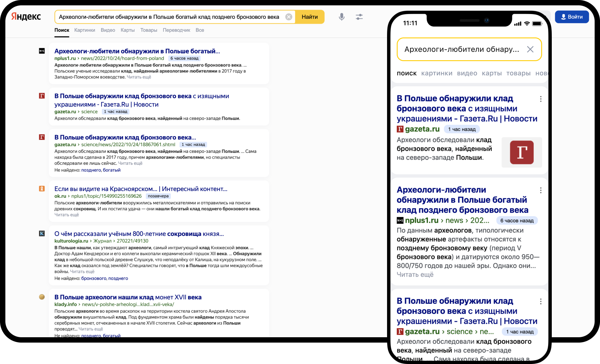Viewport: 600px width, 364px height.
Task: Open the Все tab on desktop
Action: (x=200, y=30)
